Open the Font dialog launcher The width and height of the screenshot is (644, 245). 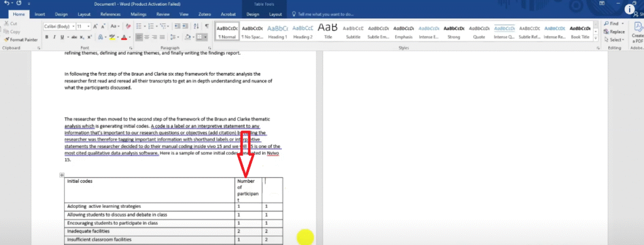point(131,48)
